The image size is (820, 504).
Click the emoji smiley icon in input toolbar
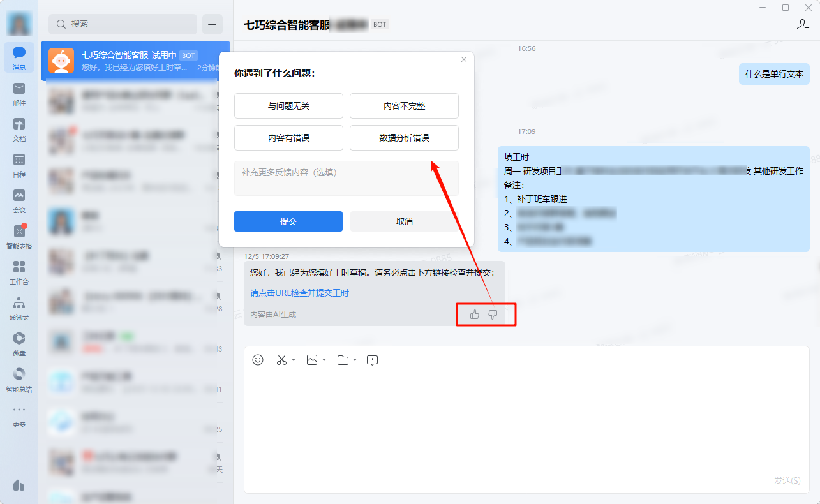258,360
